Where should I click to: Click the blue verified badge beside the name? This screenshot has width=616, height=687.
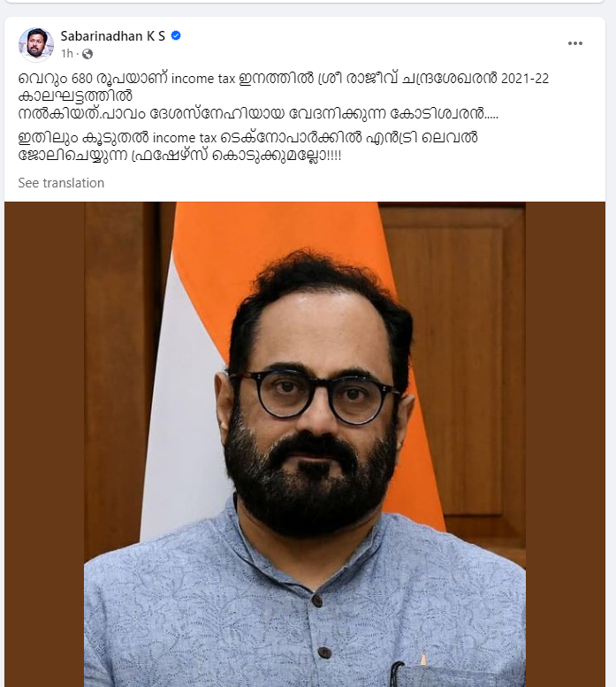[x=176, y=35]
